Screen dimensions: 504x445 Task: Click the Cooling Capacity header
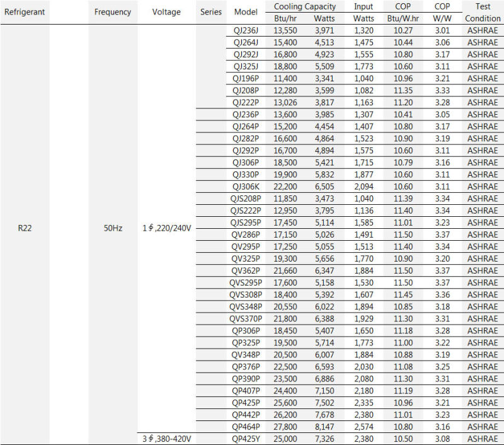(305, 6)
